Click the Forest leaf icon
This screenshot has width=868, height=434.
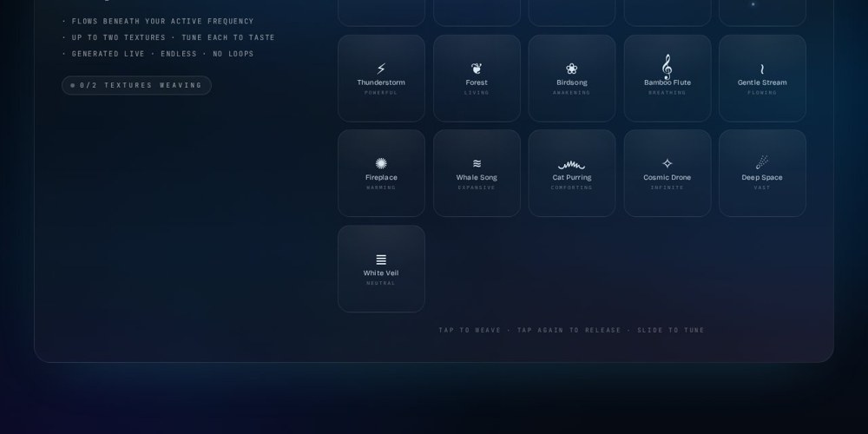(x=476, y=69)
